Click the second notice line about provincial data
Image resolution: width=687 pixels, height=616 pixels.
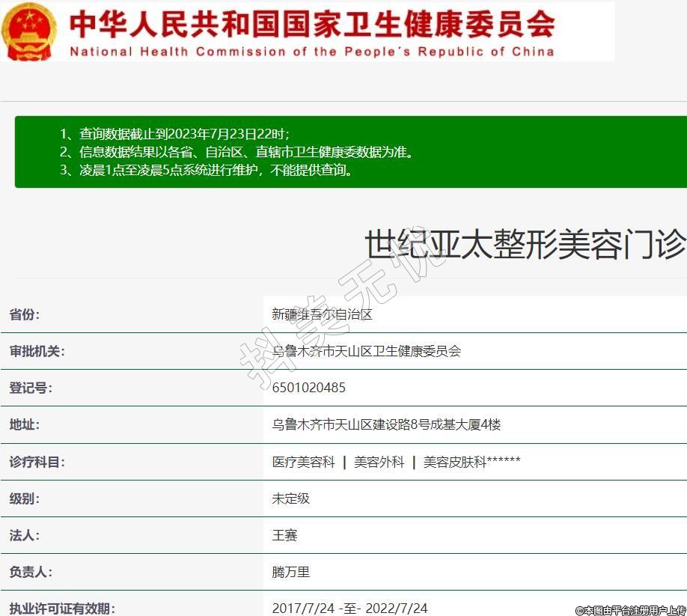click(x=236, y=152)
